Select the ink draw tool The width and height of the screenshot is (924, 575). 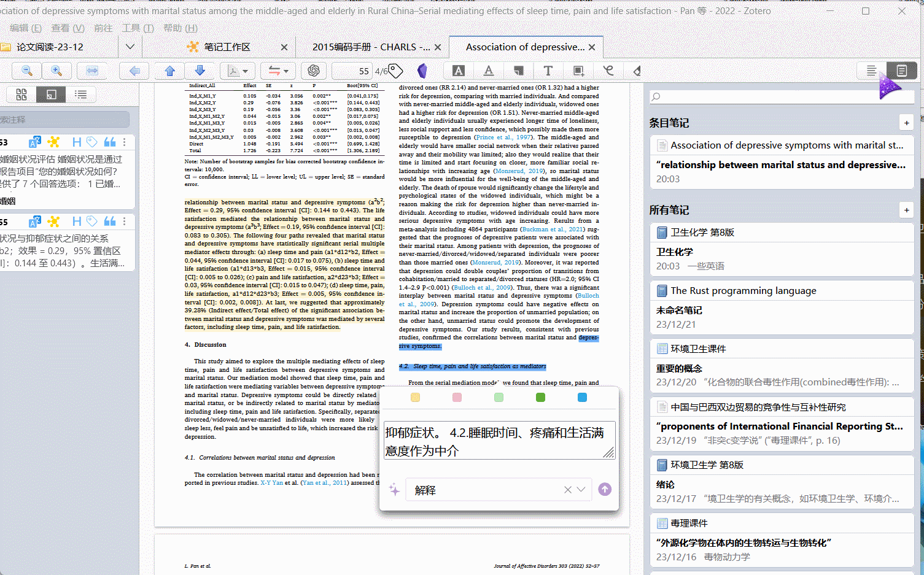pyautogui.click(x=608, y=71)
